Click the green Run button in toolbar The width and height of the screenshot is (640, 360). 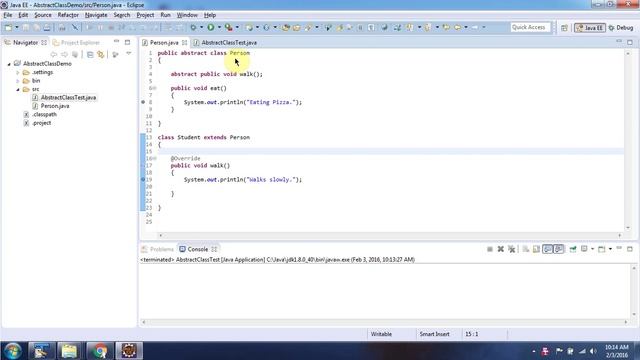click(x=211, y=27)
